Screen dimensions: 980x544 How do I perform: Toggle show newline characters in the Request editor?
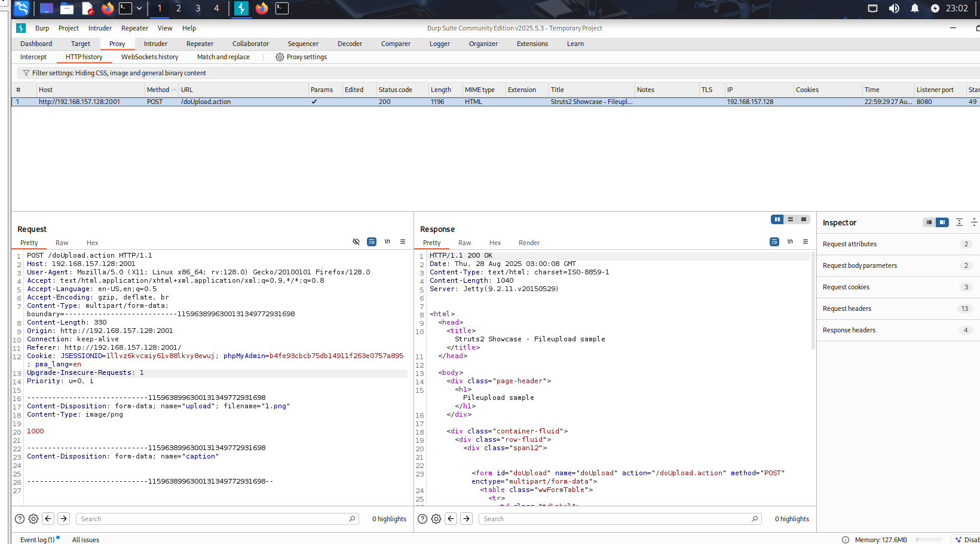pyautogui.click(x=387, y=242)
